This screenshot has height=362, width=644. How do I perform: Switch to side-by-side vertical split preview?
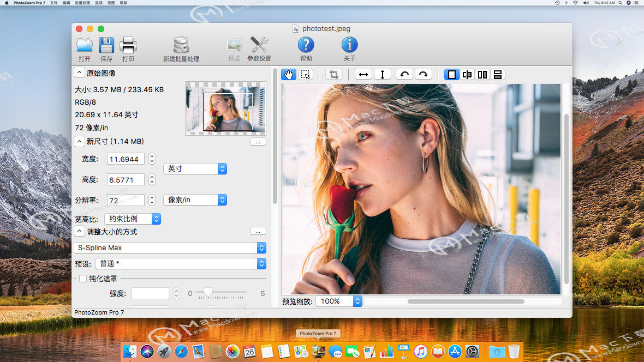482,75
